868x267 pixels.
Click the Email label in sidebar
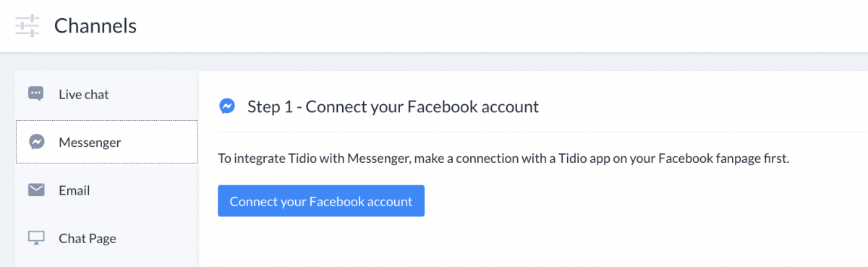75,190
